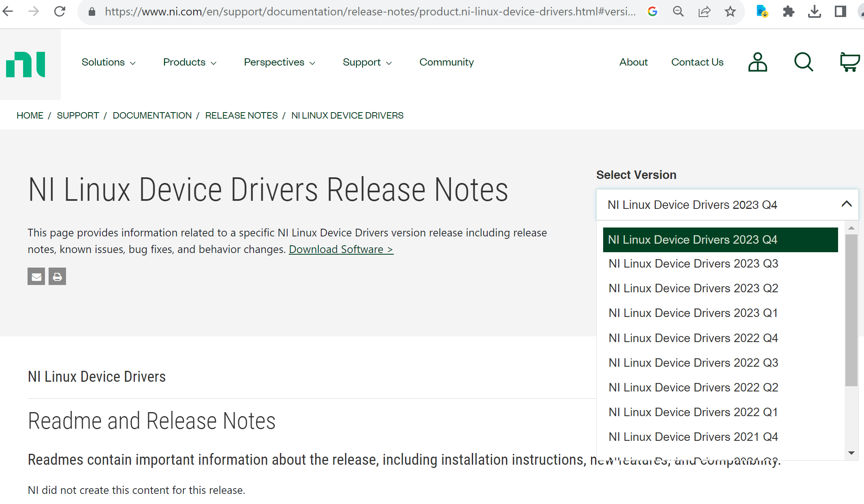Go back with the browser back arrow
The width and height of the screenshot is (864, 504).
[x=8, y=11]
